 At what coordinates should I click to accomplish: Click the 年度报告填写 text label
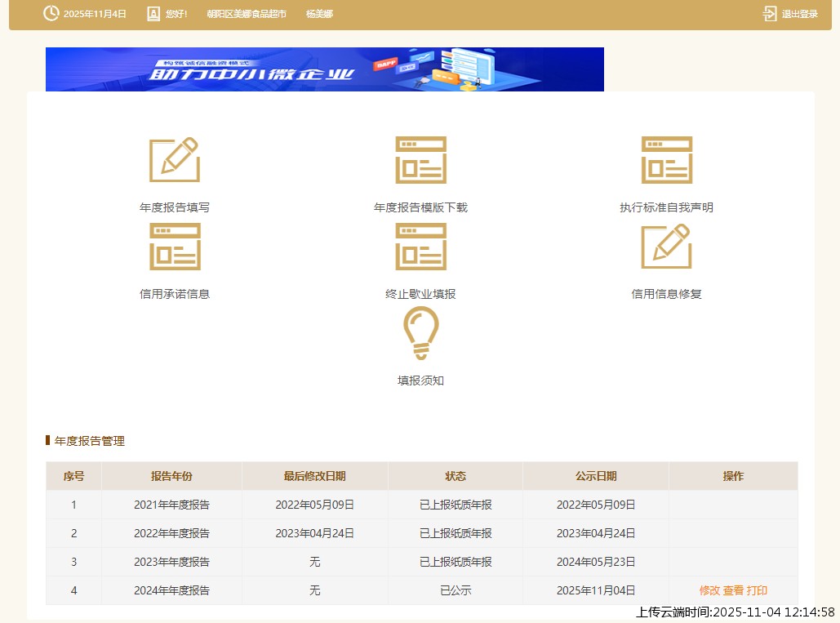click(x=174, y=207)
